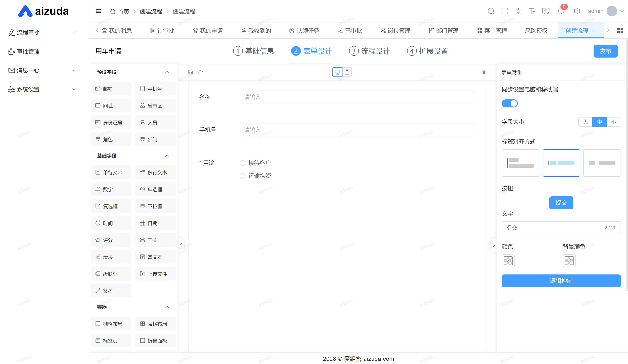Screen dimensions: 628x364
Task: Open the 背景颜色 color picker
Action: pyautogui.click(x=569, y=261)
